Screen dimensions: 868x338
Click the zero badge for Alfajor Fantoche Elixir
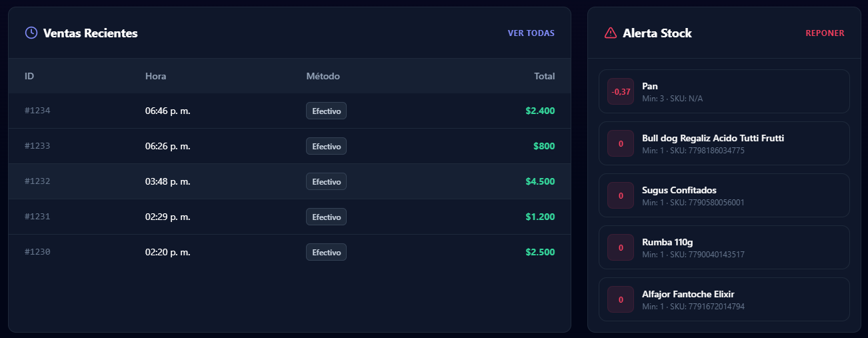coord(621,299)
